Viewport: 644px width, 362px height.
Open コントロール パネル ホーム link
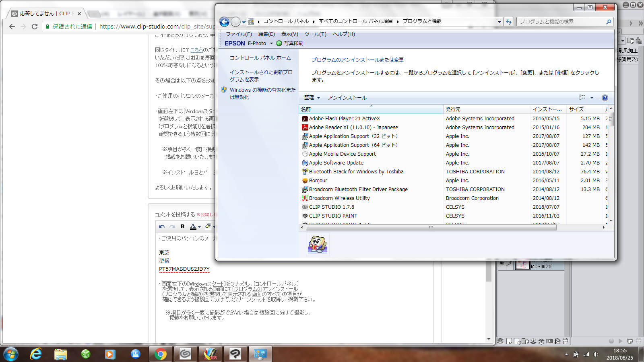[260, 58]
